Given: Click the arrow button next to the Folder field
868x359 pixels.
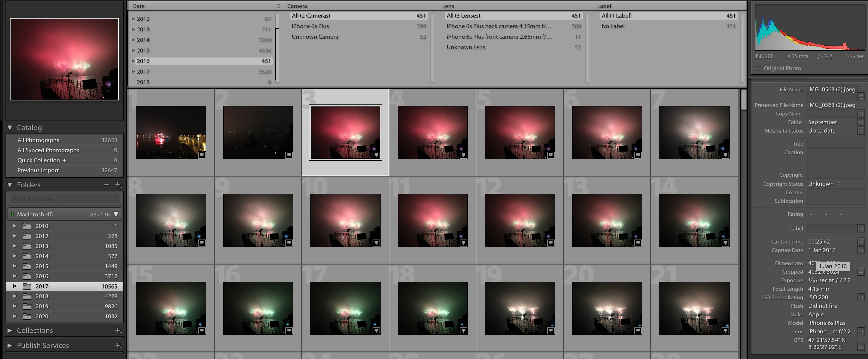Looking at the screenshot, I should coord(861,122).
